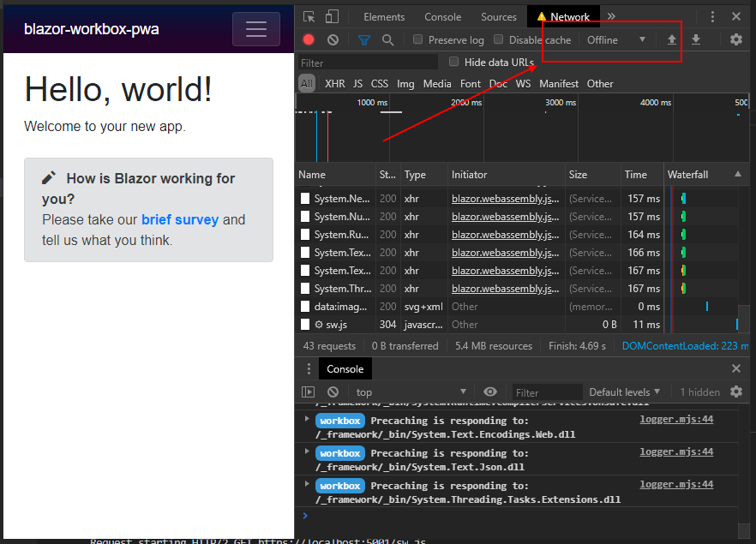756x544 pixels.
Task: Select the System.Ne... row checkbox icon
Action: 305,199
